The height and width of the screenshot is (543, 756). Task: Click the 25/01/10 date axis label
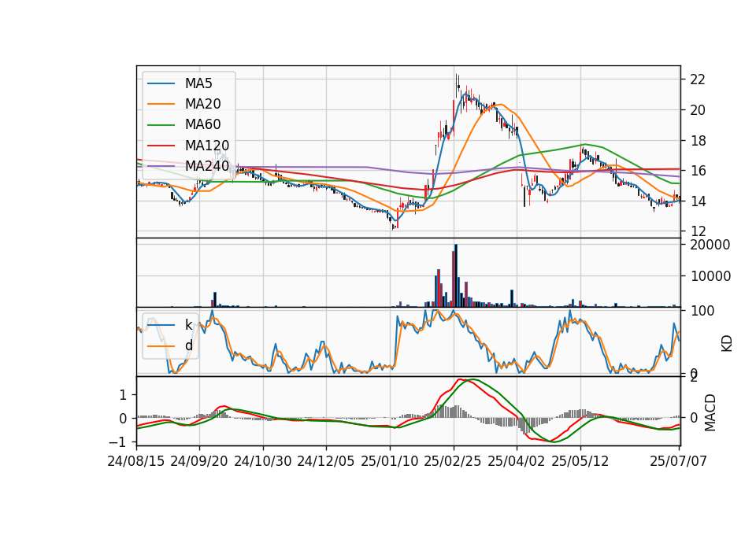[x=390, y=461]
